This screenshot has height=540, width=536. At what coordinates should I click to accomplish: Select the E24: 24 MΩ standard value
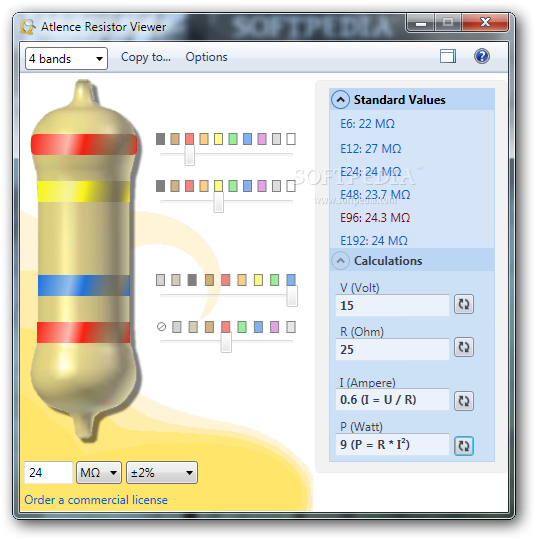click(371, 172)
